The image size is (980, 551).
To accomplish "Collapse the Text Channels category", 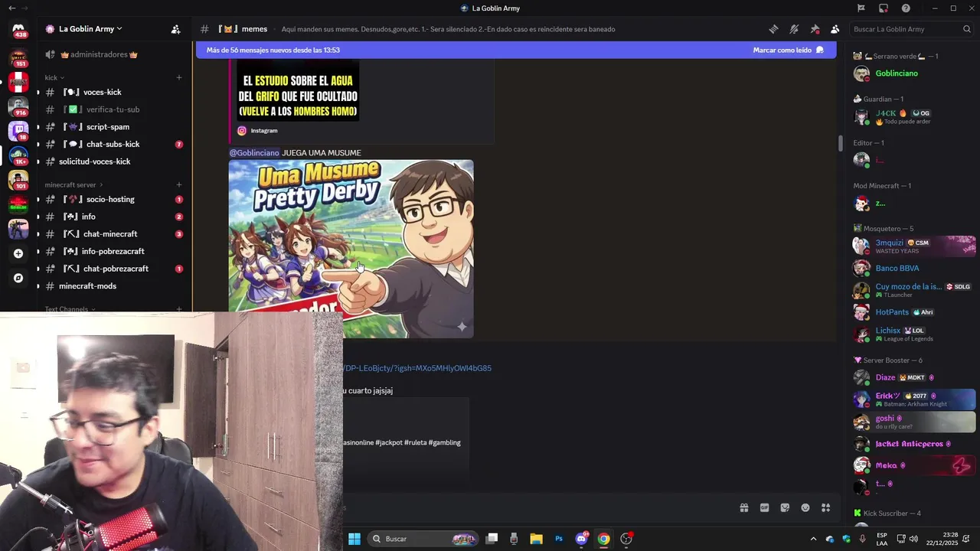I will (70, 309).
